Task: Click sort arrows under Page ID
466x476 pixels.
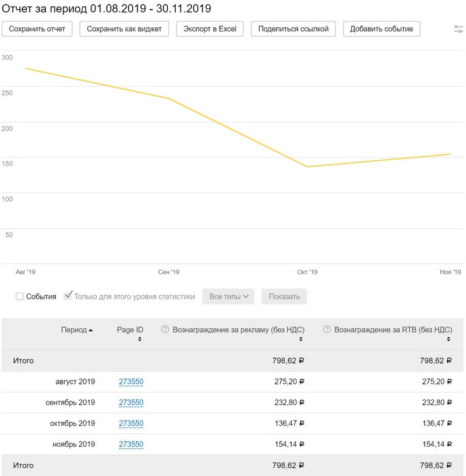Action: click(x=139, y=339)
